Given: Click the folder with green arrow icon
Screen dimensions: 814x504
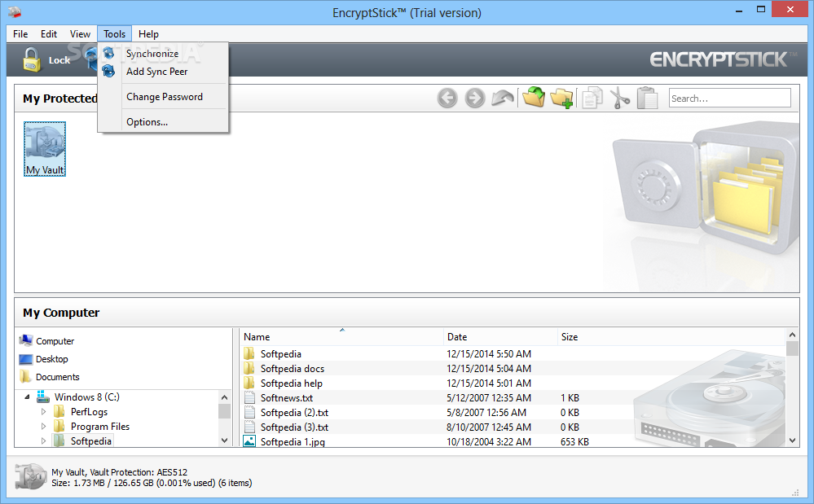Looking at the screenshot, I should pos(534,97).
